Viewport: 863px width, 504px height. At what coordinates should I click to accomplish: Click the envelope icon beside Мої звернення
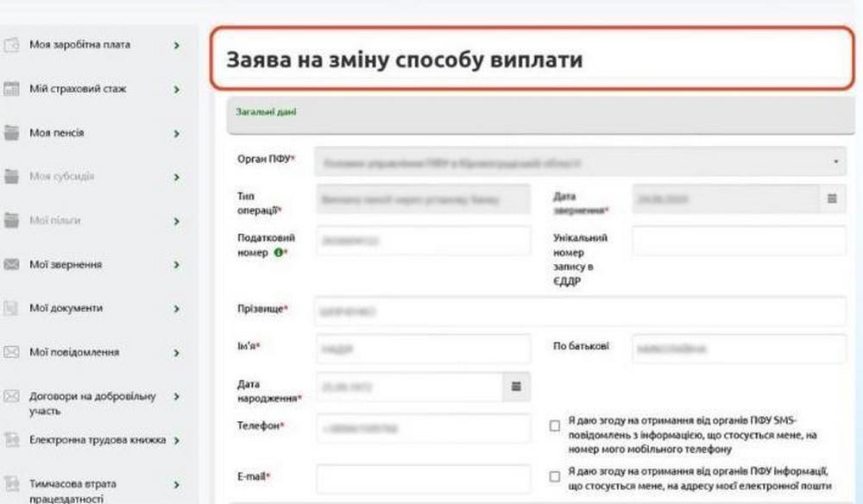click(12, 265)
